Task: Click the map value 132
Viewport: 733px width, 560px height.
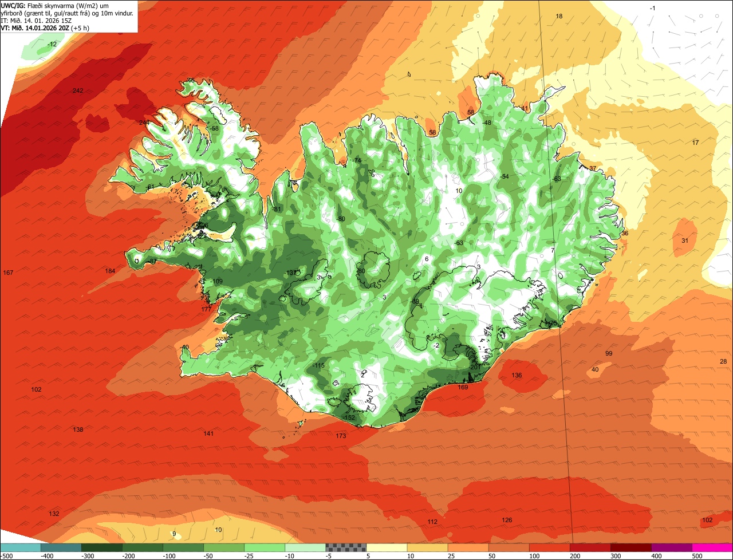Action: [x=54, y=514]
